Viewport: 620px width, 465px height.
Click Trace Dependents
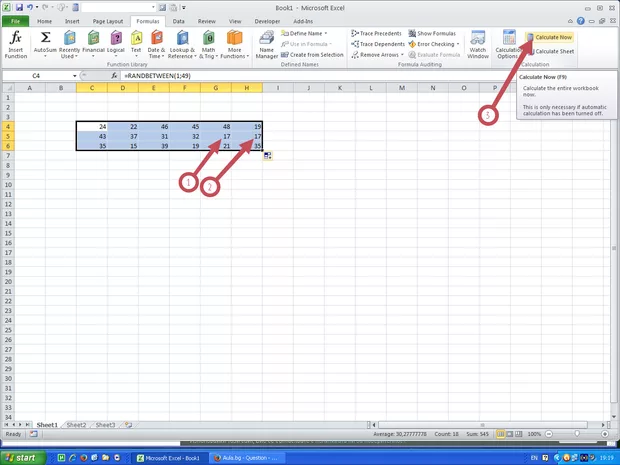tap(378, 44)
